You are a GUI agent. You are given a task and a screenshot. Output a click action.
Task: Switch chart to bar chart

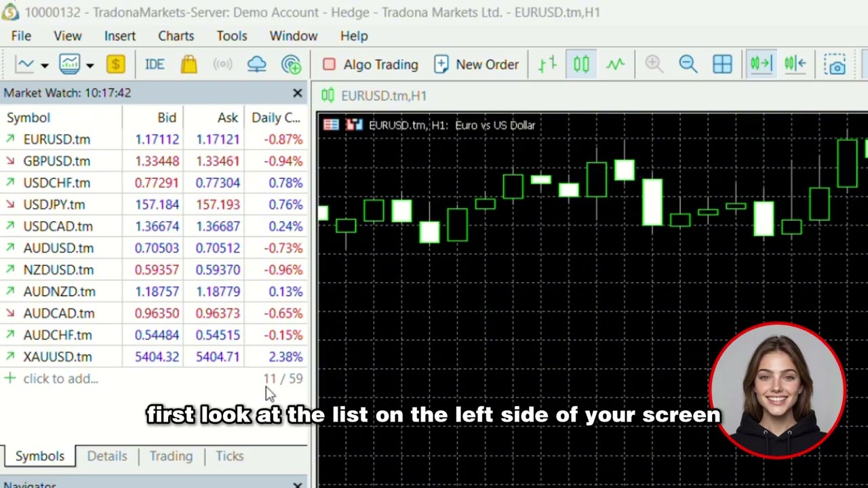[x=547, y=64]
